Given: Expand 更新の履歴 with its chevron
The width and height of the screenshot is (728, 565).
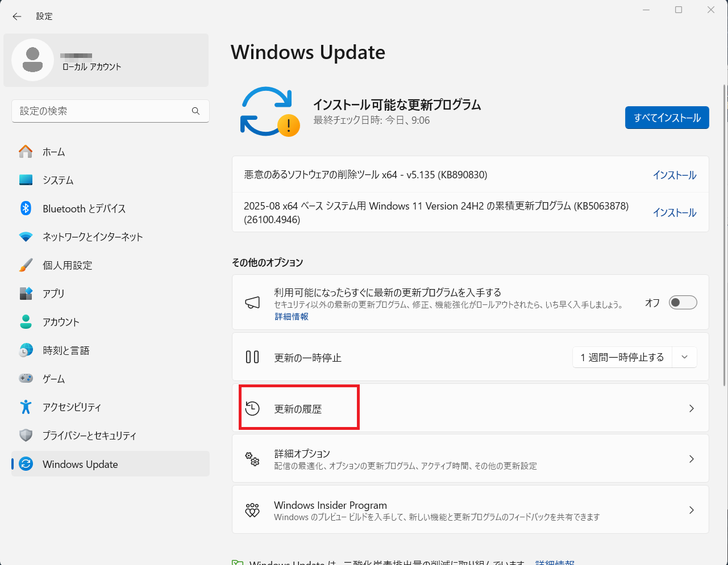Looking at the screenshot, I should (692, 408).
